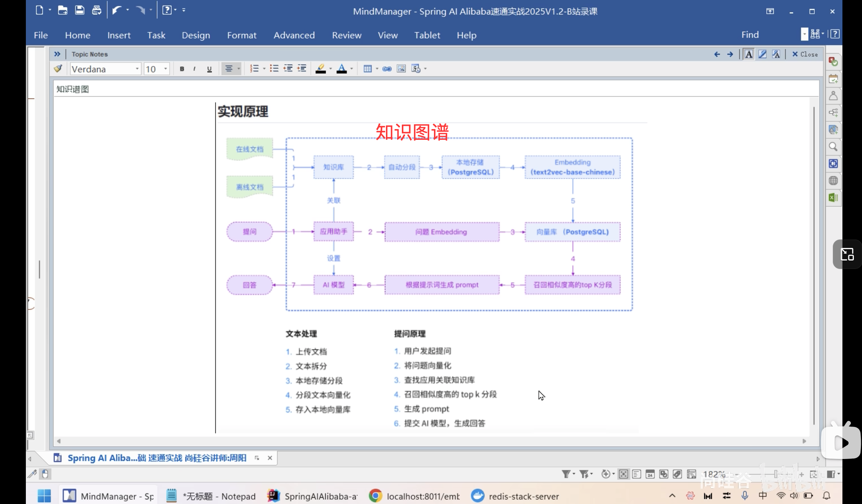Viewport: 862px width, 504px height.
Task: Open the Excel export icon in right sidebar
Action: coord(833,198)
